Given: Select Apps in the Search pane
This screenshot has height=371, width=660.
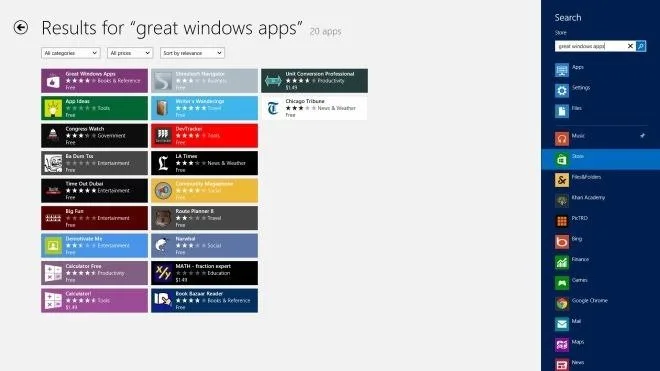Looking at the screenshot, I should pos(601,69).
